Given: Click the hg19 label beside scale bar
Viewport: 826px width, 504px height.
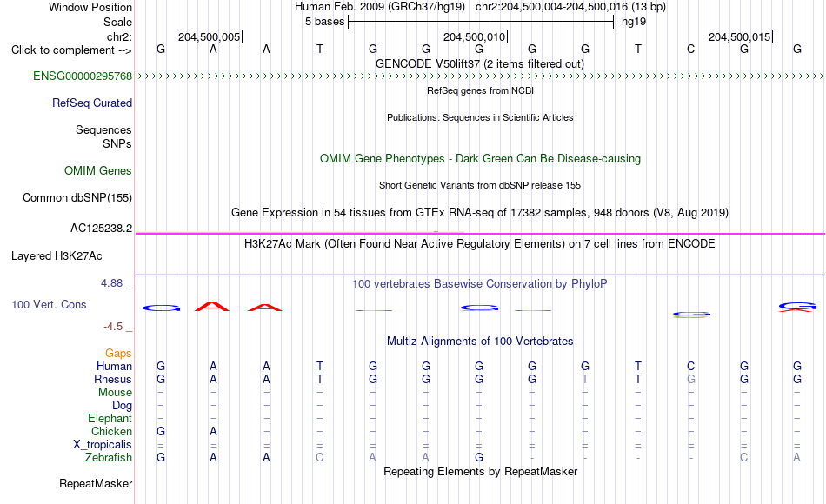Looking at the screenshot, I should click(634, 22).
